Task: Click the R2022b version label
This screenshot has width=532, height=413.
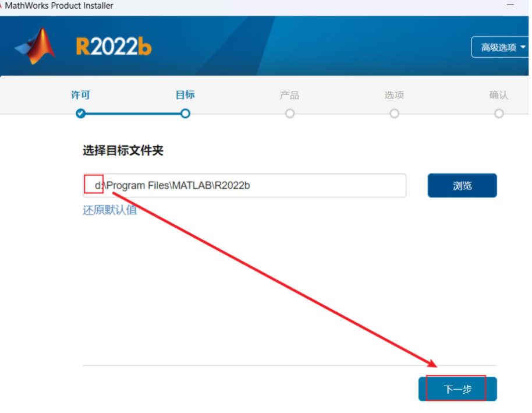Action: click(114, 47)
